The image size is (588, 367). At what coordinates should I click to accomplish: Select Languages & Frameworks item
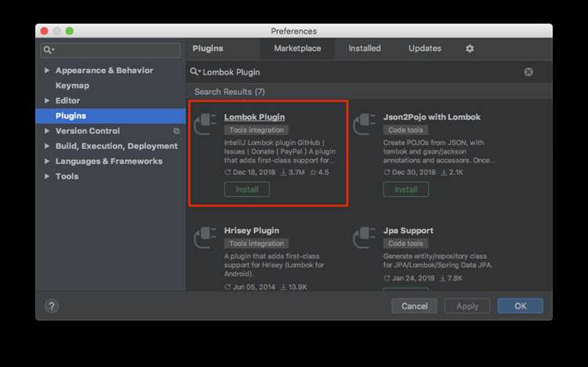point(109,162)
